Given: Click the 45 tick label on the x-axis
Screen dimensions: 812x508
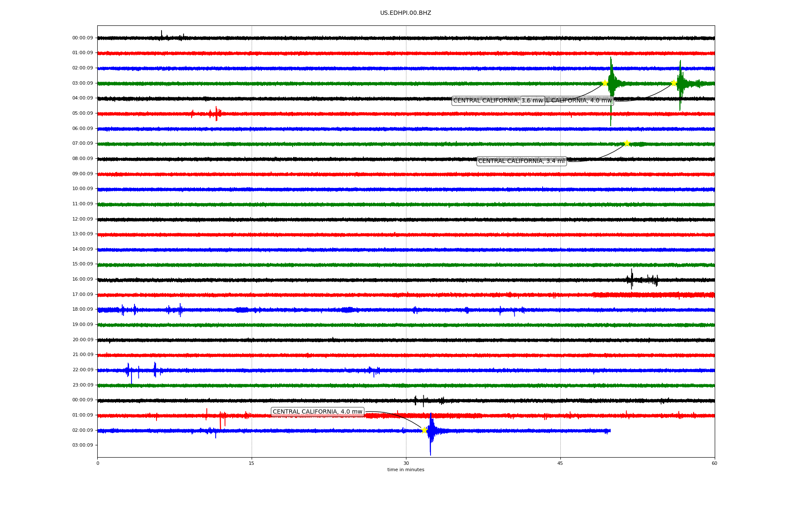Looking at the screenshot, I should click(x=560, y=463).
